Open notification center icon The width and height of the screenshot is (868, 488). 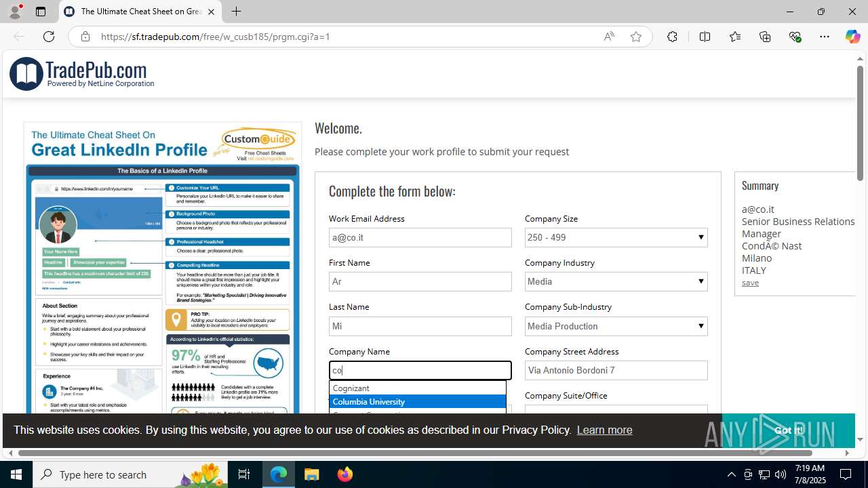[x=846, y=474]
